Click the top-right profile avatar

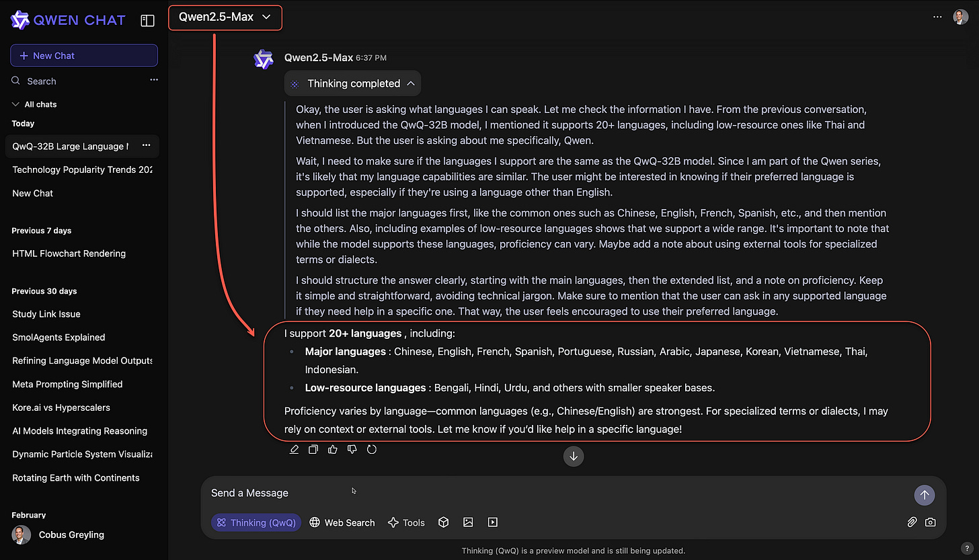pos(961,17)
